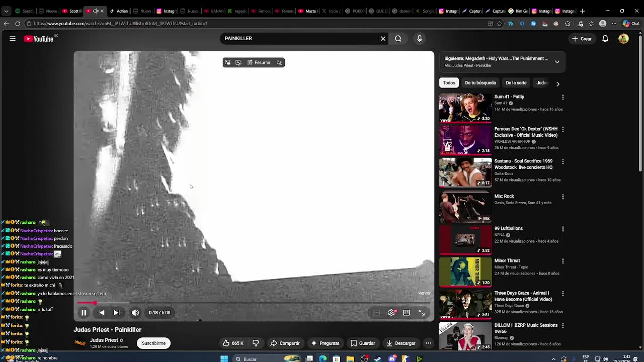The image size is (644, 362).
Task: Save the video with Guardar
Action: coord(362,343)
